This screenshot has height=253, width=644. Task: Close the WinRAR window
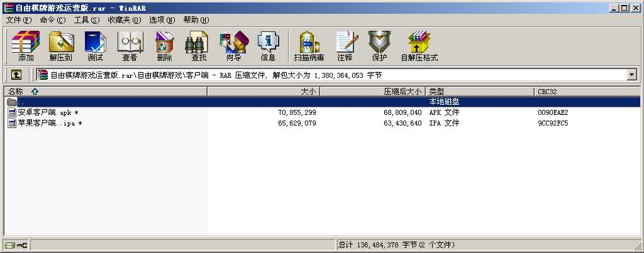pos(635,8)
